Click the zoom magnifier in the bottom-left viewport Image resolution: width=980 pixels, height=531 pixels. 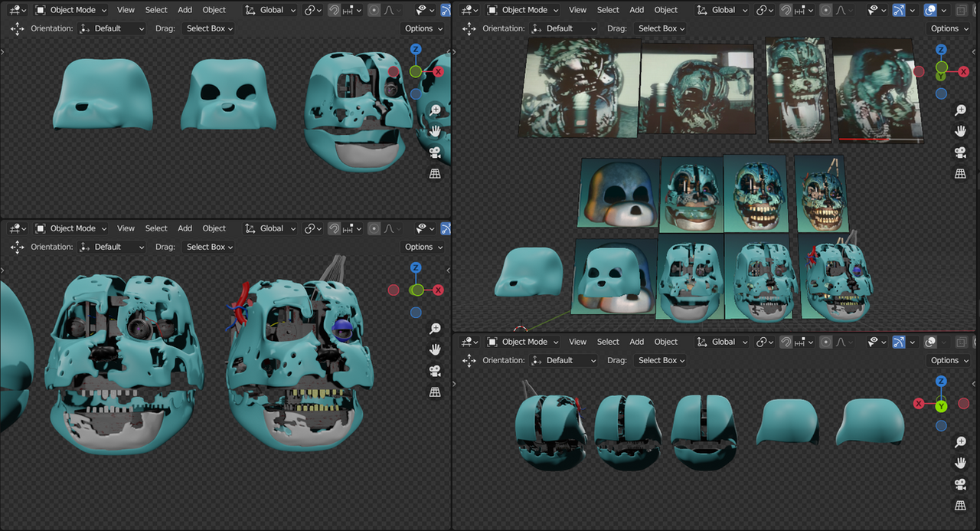(x=435, y=329)
